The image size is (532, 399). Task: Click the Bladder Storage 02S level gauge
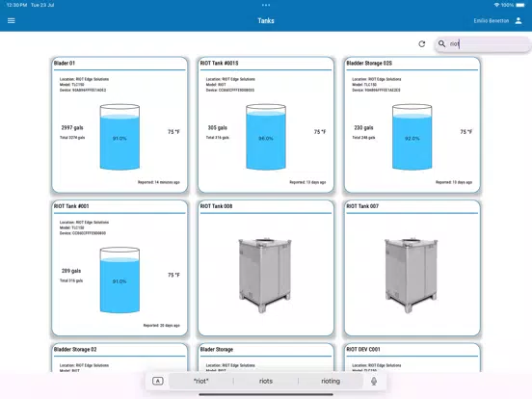tap(412, 137)
